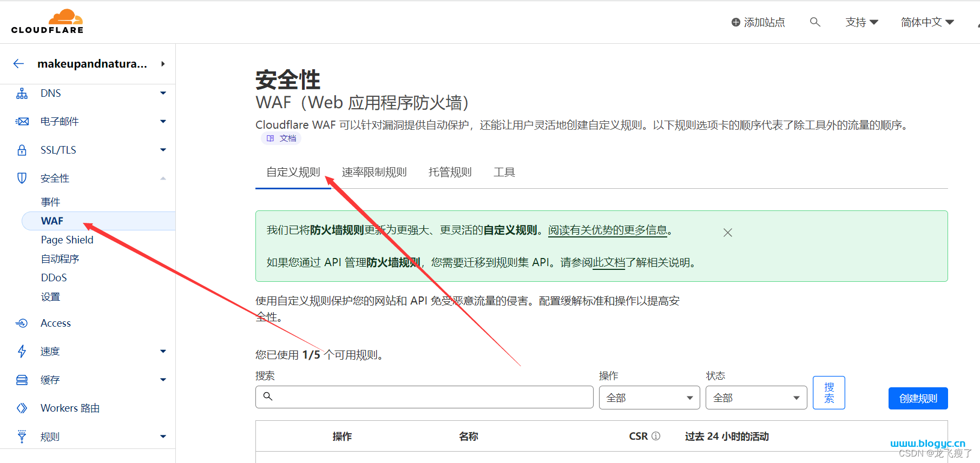Click the speed lightning bolt icon
This screenshot has width=980, height=463.
click(x=22, y=352)
